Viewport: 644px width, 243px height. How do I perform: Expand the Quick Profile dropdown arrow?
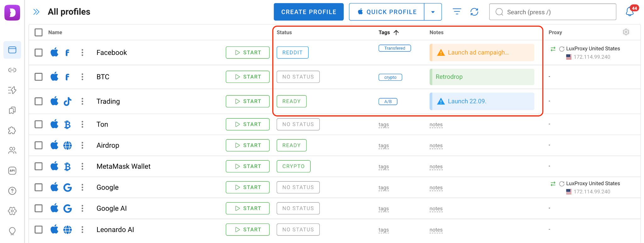(433, 12)
